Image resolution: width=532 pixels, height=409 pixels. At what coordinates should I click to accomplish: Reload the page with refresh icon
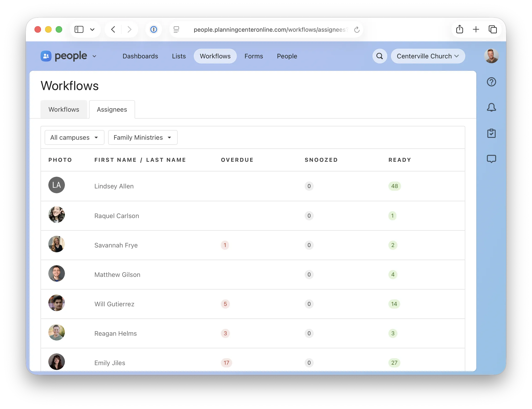(357, 30)
